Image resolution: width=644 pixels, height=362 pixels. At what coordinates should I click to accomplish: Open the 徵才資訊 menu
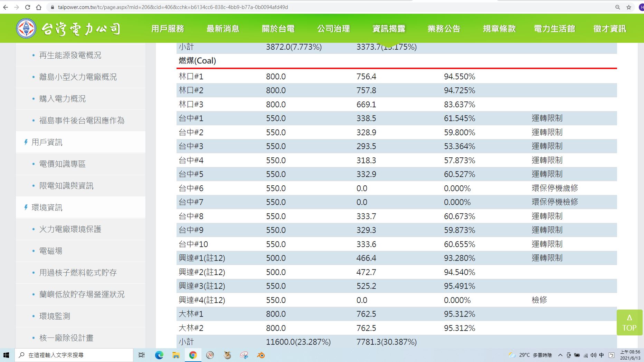[610, 29]
